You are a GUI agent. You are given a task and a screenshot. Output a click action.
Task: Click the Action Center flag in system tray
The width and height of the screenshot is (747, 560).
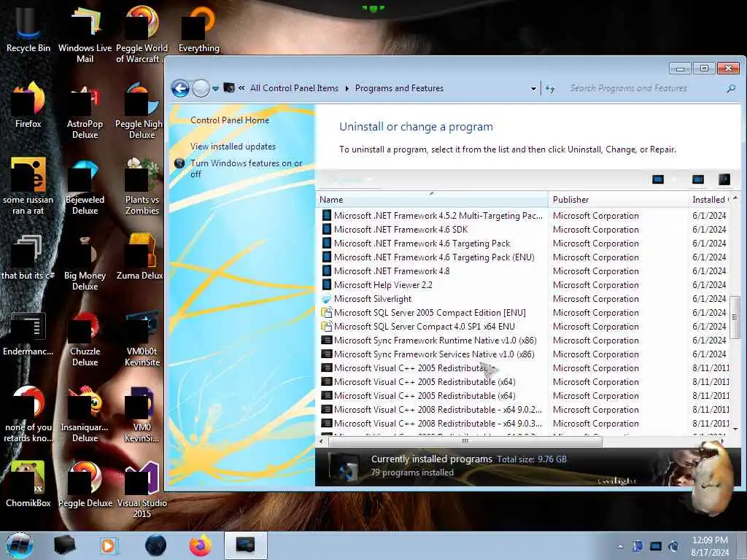coord(638,545)
